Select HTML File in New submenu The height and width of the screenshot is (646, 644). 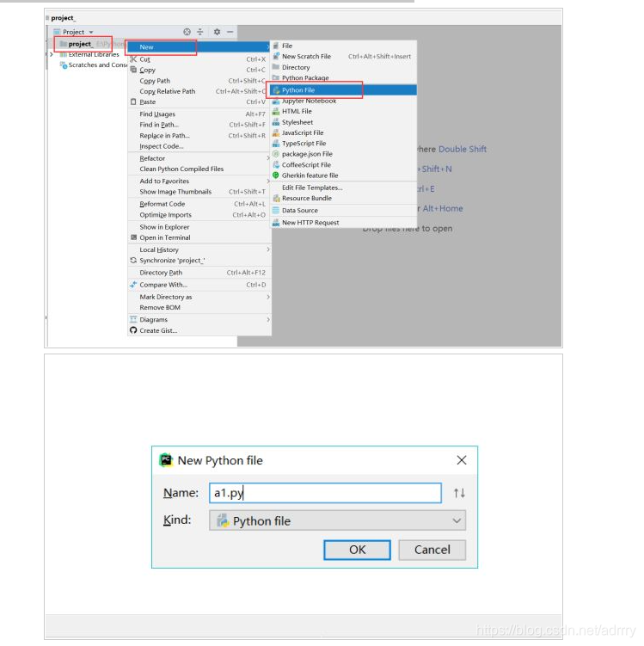coord(343,111)
